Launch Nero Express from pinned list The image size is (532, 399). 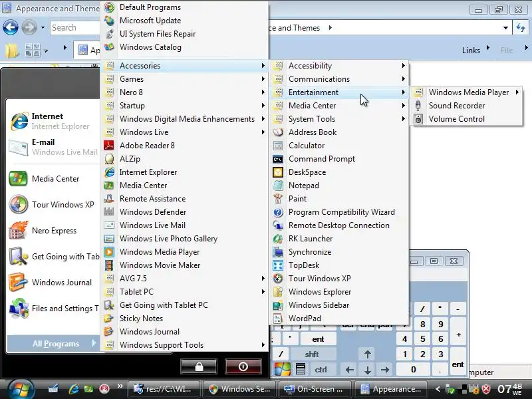[x=53, y=231]
